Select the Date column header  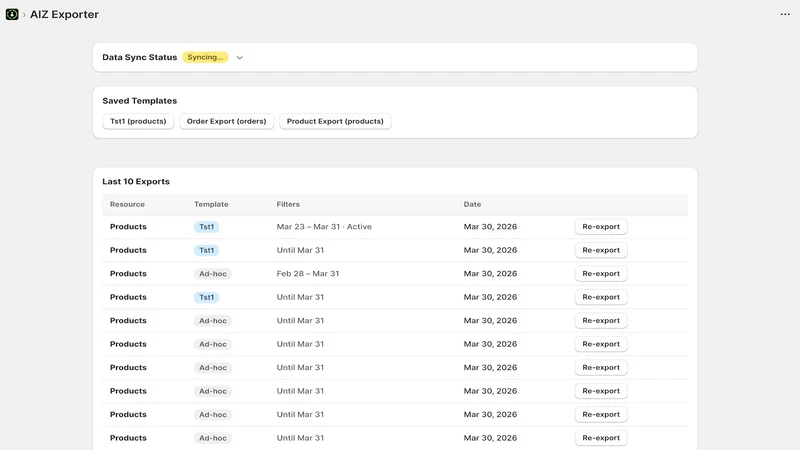click(472, 204)
